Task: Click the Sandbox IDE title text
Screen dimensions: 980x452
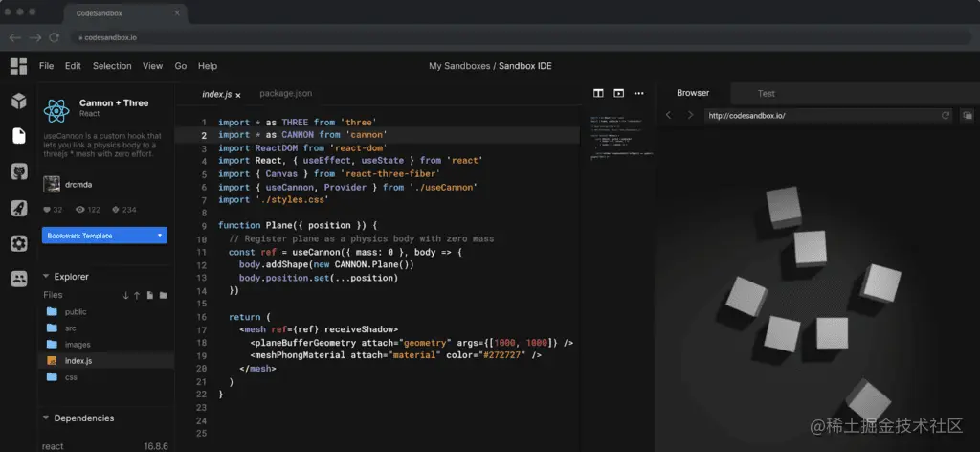Action: click(x=525, y=66)
